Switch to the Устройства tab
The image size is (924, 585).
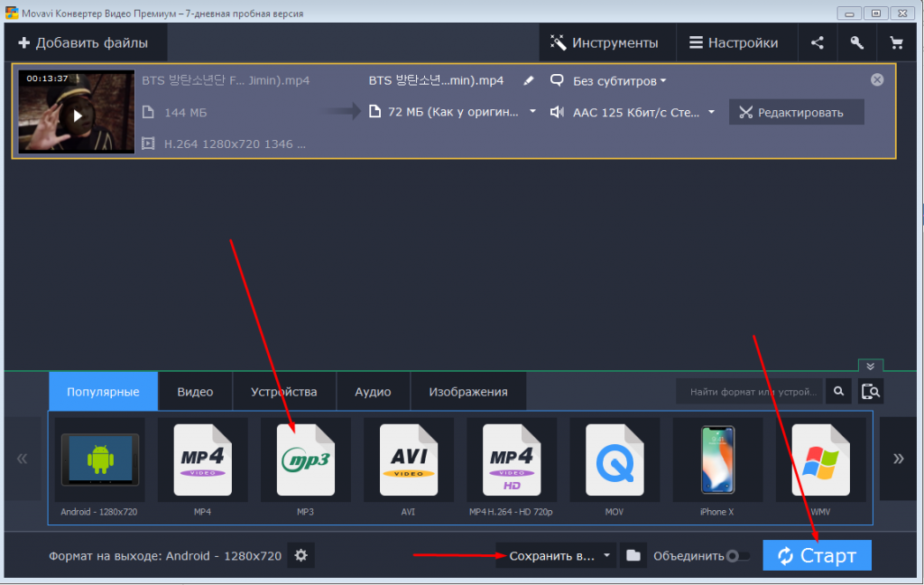(284, 391)
